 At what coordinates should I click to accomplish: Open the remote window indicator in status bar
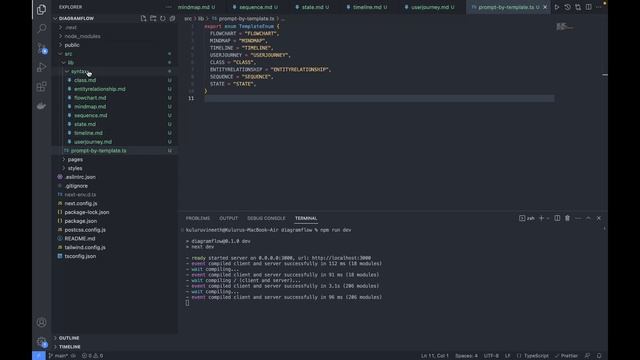[x=39, y=356]
